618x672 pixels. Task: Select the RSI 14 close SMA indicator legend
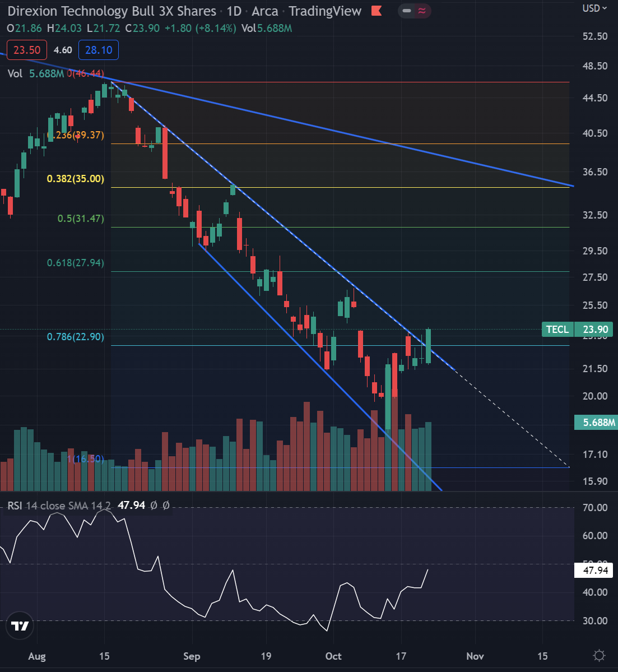pyautogui.click(x=59, y=506)
